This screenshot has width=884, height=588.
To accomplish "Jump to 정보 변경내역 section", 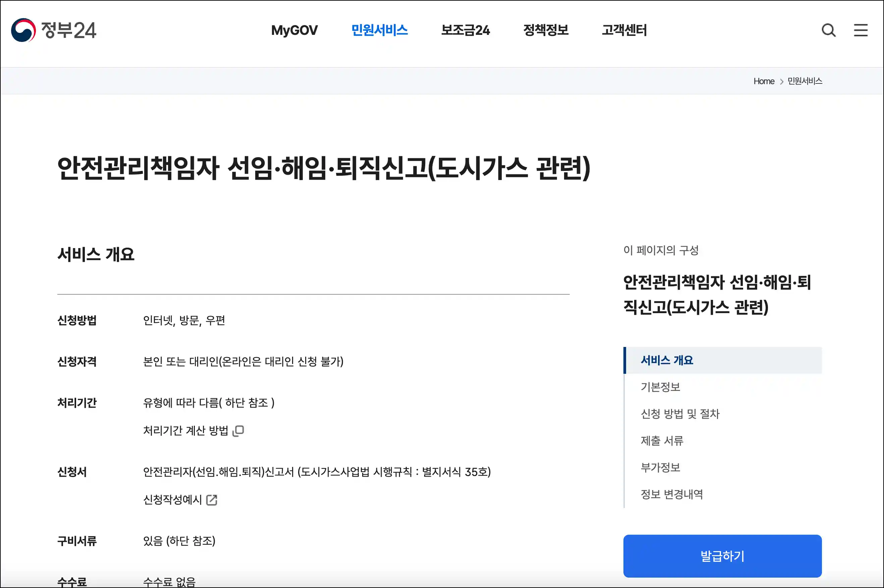I will pos(672,494).
